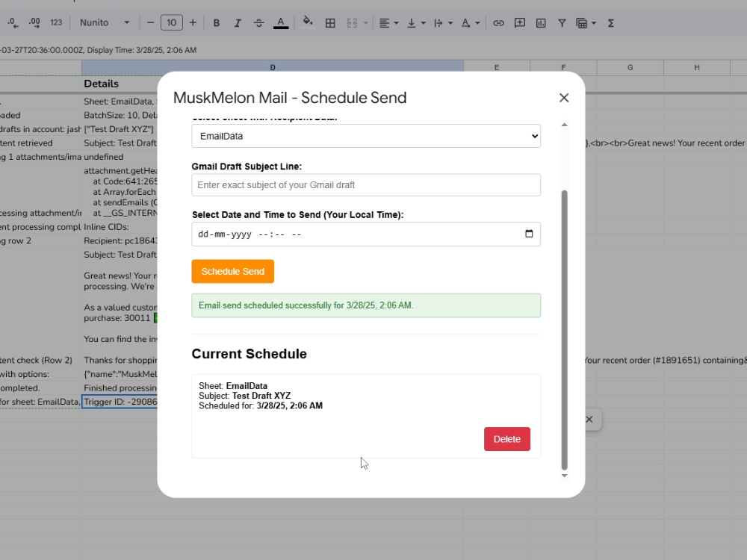This screenshot has height=560, width=747.
Task: Increase font size with plus button
Action: pyautogui.click(x=193, y=23)
